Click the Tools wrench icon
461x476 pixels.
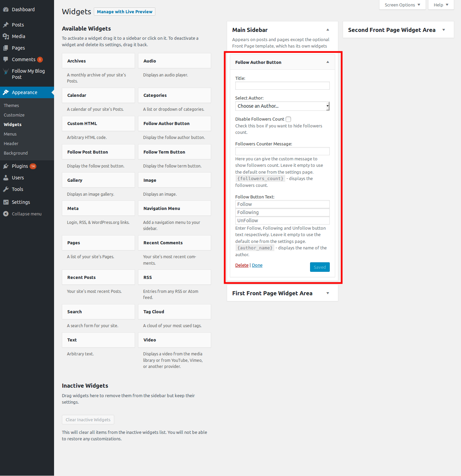pyautogui.click(x=6, y=189)
